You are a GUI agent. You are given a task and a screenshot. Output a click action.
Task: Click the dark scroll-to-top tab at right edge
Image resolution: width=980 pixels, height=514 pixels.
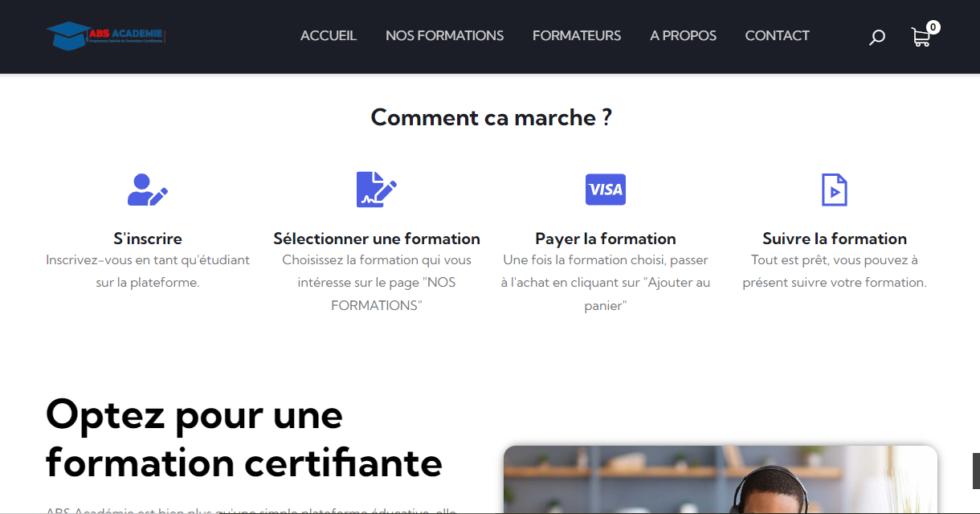coord(976,471)
